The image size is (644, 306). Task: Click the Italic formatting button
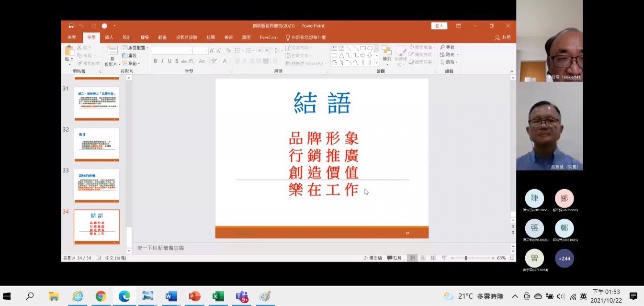coord(162,61)
